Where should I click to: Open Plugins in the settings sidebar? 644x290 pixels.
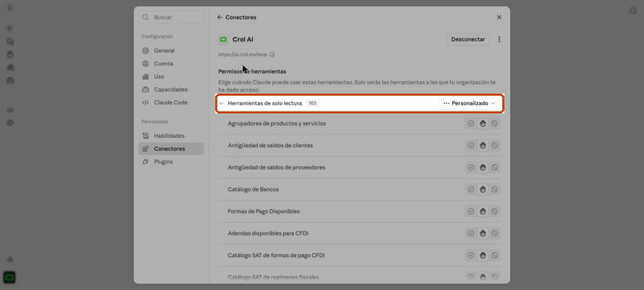[x=171, y=162]
